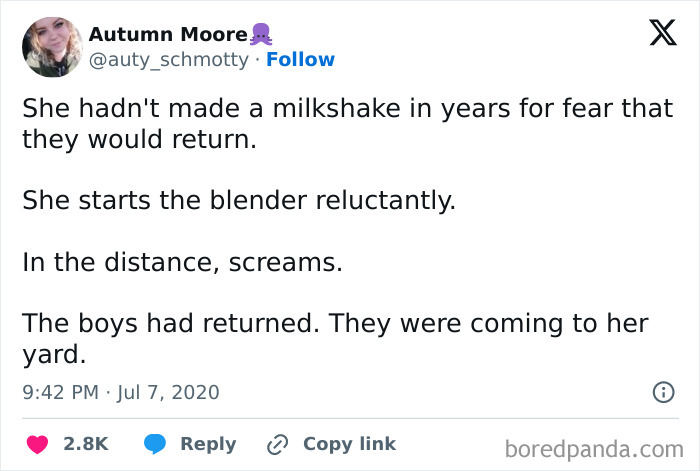Follow the auty_schmotty account

301,60
